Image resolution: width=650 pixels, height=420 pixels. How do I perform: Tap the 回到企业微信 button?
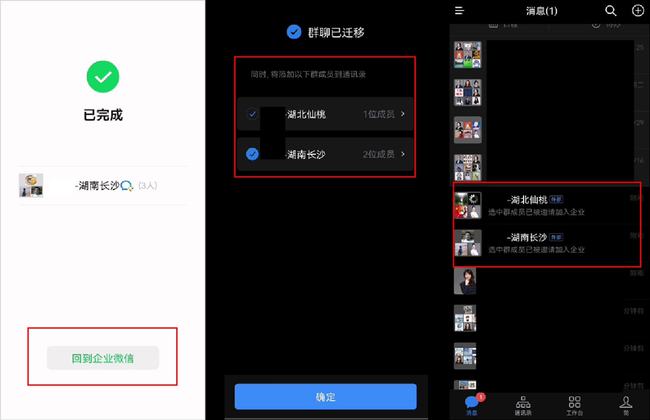(x=103, y=358)
